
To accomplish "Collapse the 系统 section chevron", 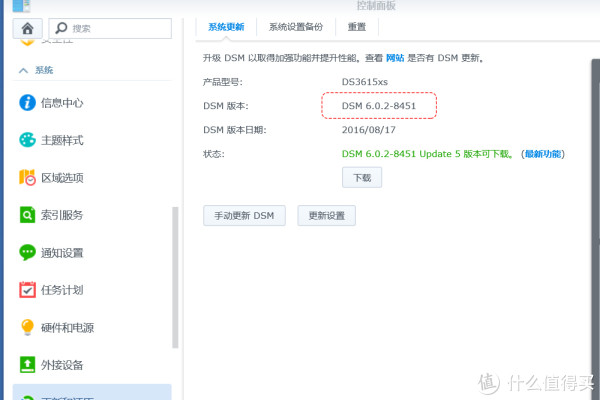I will click(23, 70).
